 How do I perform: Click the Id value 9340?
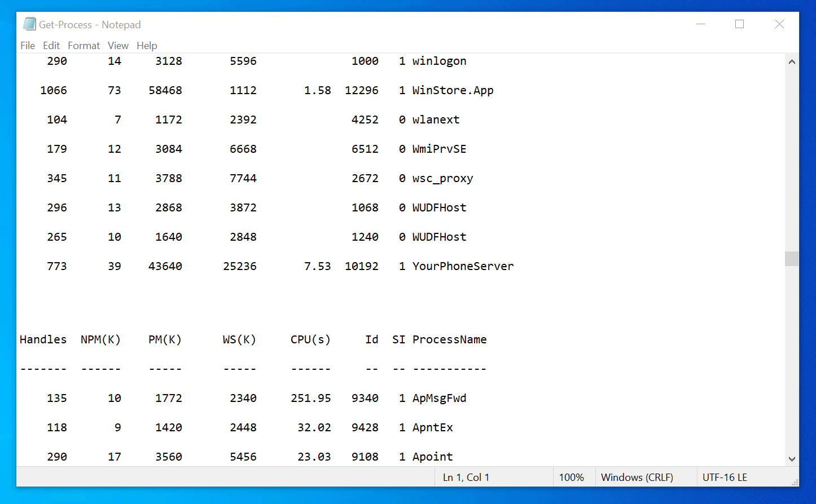point(365,398)
